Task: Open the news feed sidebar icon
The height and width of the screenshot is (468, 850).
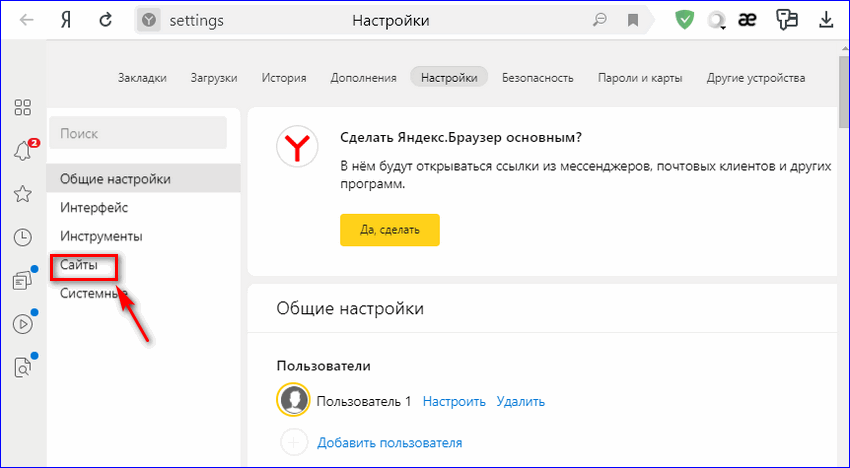Action: click(23, 280)
